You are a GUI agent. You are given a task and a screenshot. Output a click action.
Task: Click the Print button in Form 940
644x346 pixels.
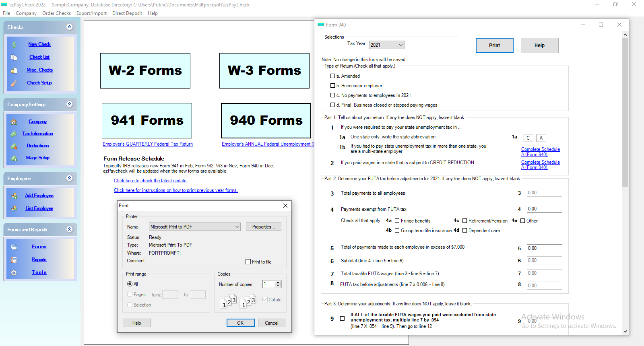tap(495, 45)
